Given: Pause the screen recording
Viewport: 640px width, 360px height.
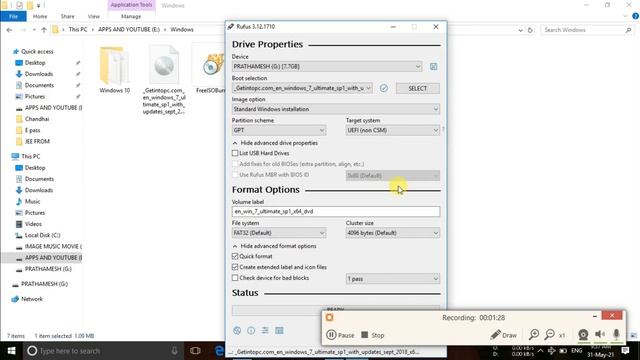Looking at the screenshot, I should tap(340, 335).
